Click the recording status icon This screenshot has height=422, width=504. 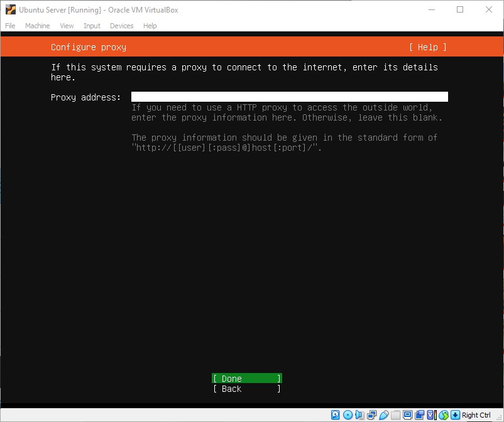419,415
